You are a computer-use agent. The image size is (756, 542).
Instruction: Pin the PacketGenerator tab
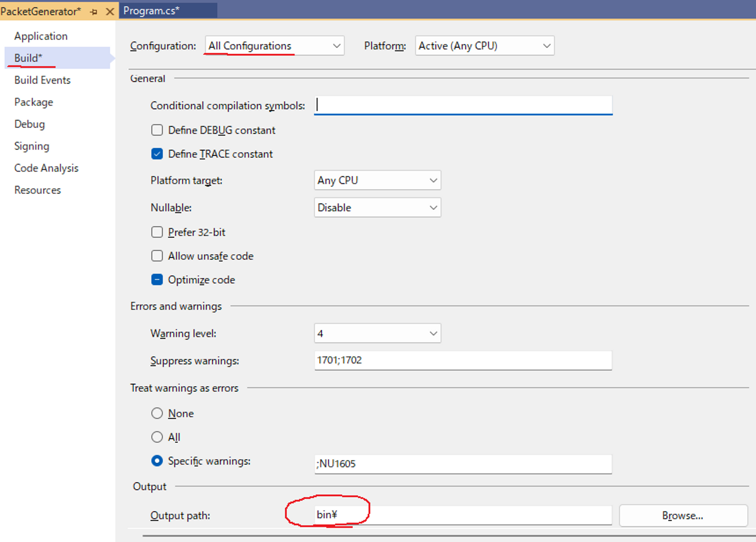pyautogui.click(x=94, y=12)
